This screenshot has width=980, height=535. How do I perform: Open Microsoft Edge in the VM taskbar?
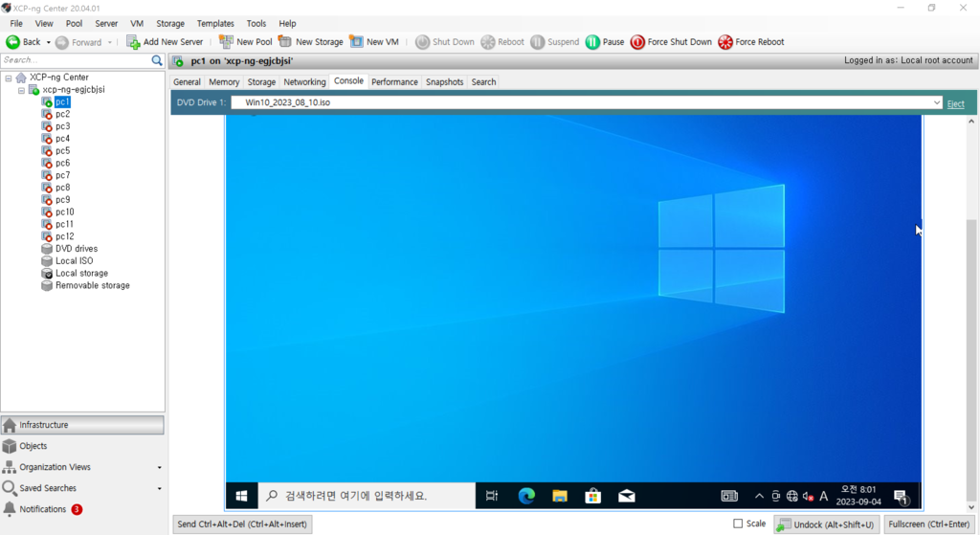tap(526, 496)
